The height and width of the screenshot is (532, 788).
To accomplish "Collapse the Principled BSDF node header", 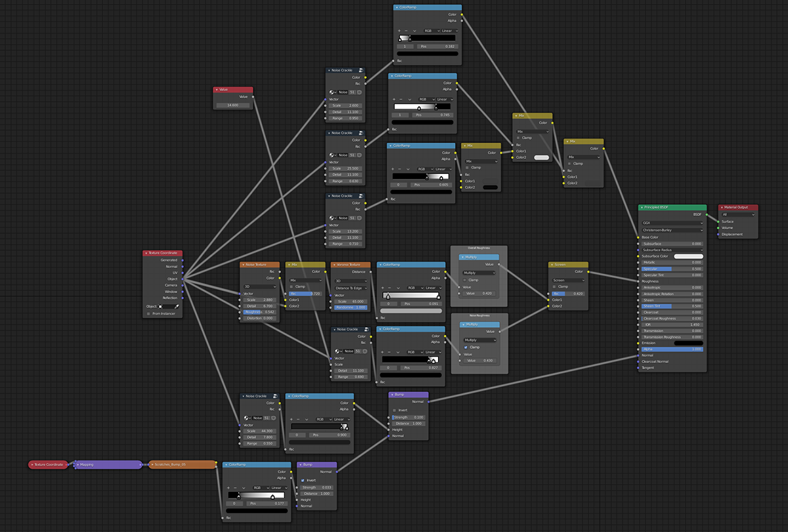I will pyautogui.click(x=642, y=208).
